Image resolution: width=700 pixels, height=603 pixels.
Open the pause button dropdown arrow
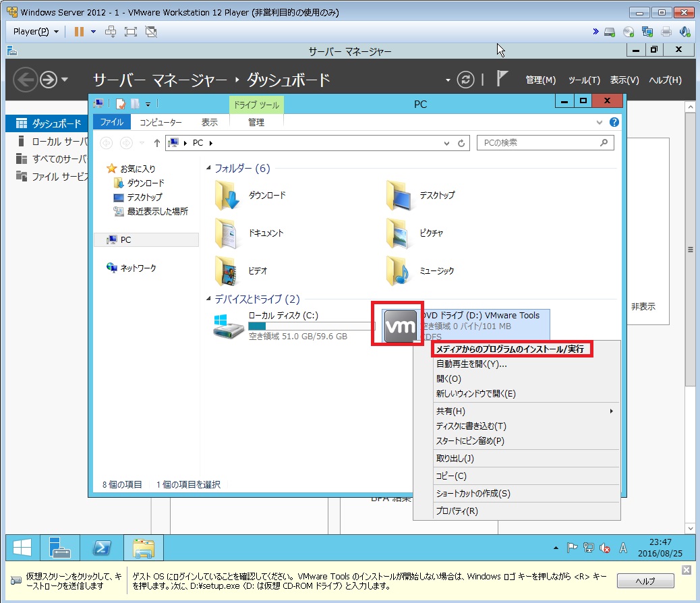tap(93, 32)
